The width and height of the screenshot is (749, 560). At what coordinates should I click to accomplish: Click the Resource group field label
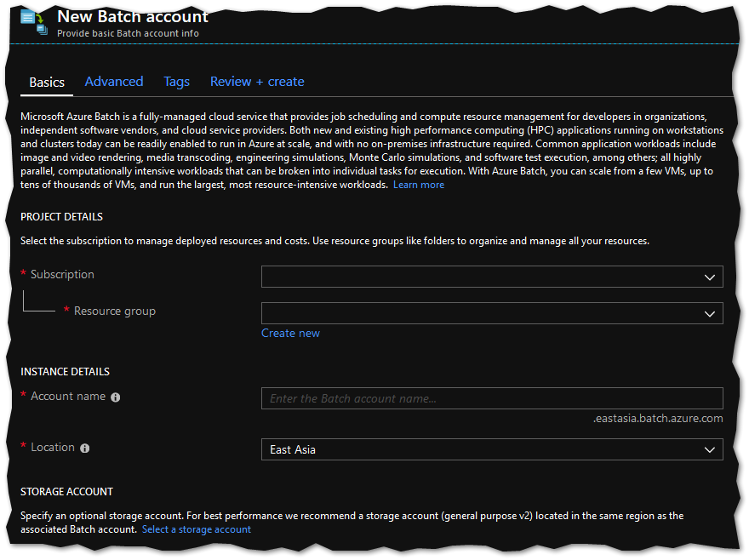point(115,311)
